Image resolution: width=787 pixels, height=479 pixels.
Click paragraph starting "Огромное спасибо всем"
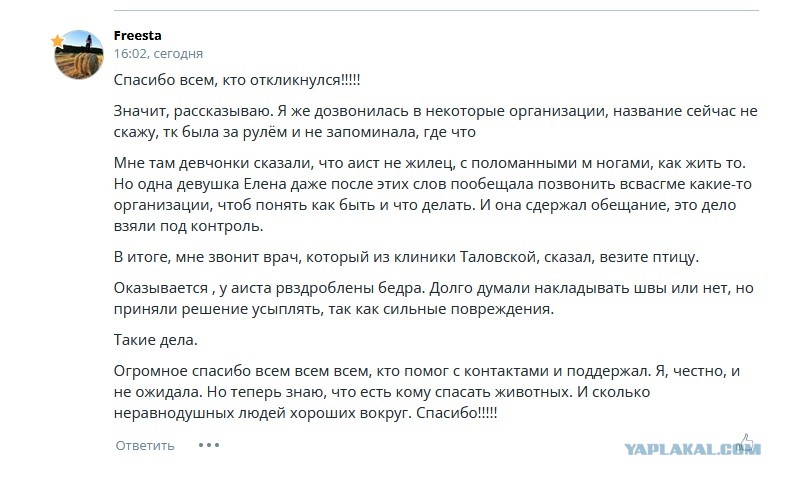pos(427,392)
